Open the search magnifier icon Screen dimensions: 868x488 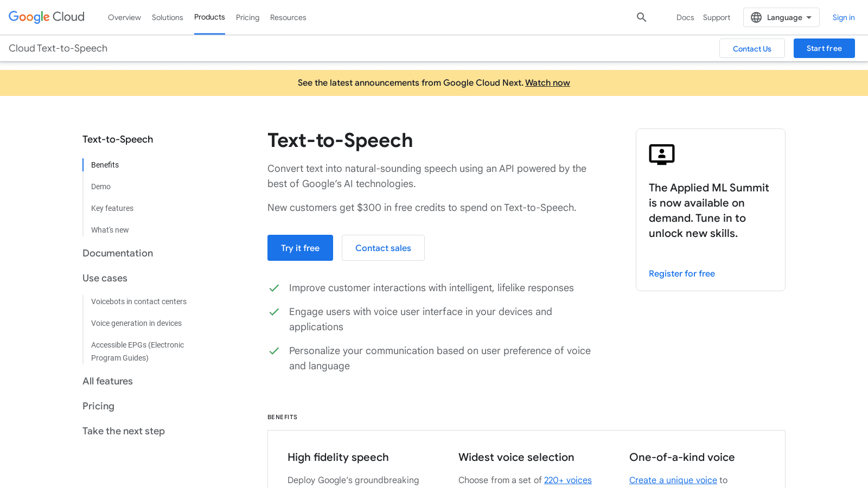click(x=641, y=17)
